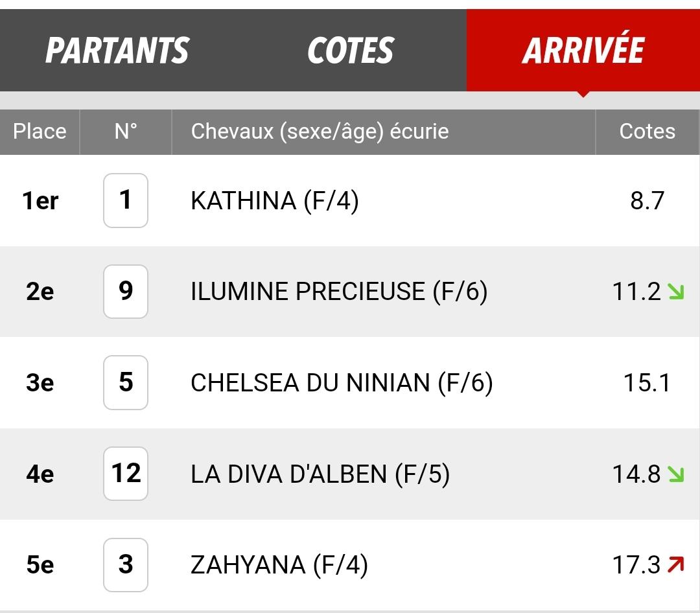Click the N° column header
700x613 pixels.
(126, 132)
